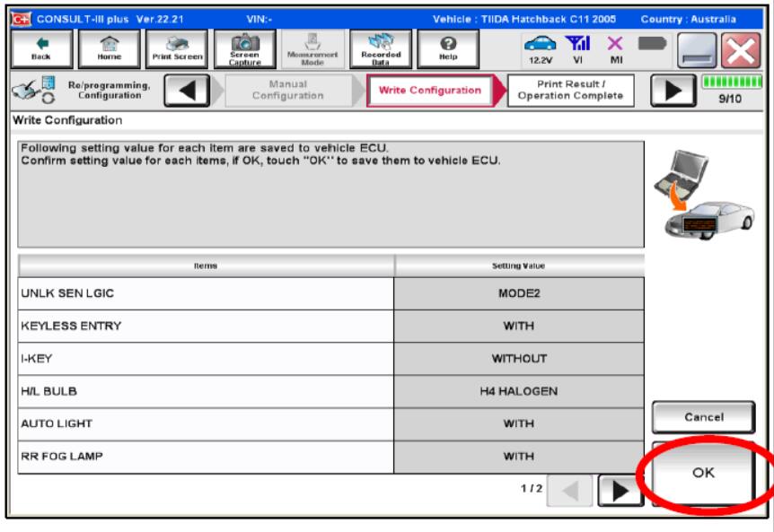Open Measurement Mode
The width and height of the screenshot is (774, 532).
click(x=312, y=48)
